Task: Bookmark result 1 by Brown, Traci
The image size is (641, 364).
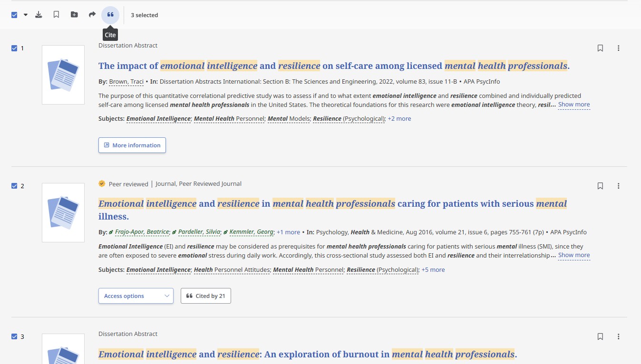Action: point(600,48)
